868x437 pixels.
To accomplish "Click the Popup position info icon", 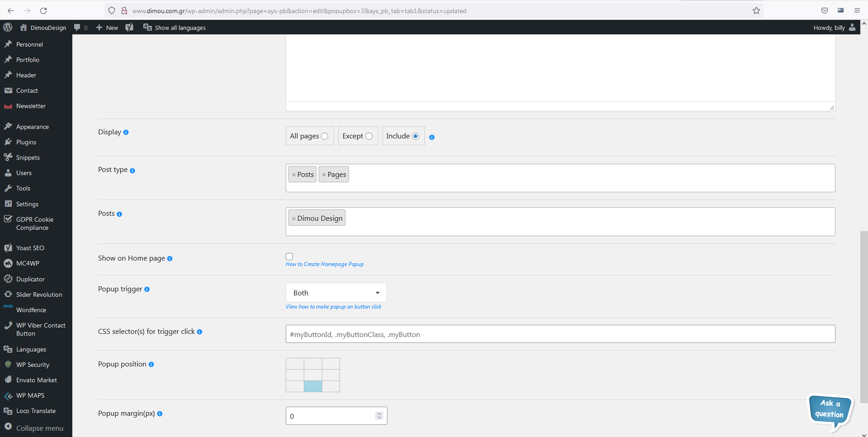I will point(151,365).
